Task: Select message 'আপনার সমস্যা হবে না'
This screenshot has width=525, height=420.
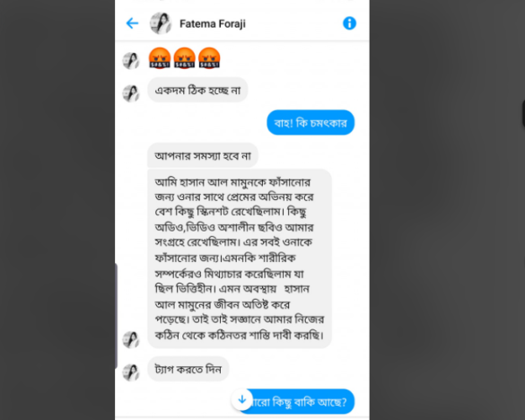Action: (x=203, y=155)
